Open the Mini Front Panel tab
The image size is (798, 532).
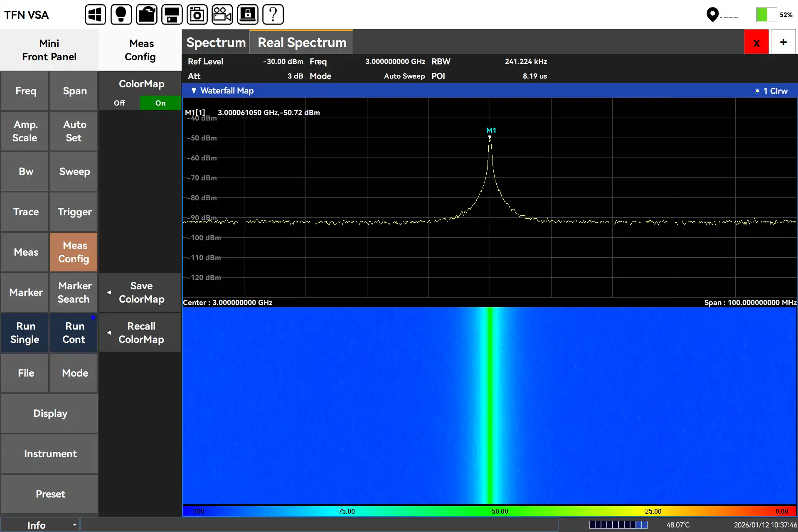(49, 50)
